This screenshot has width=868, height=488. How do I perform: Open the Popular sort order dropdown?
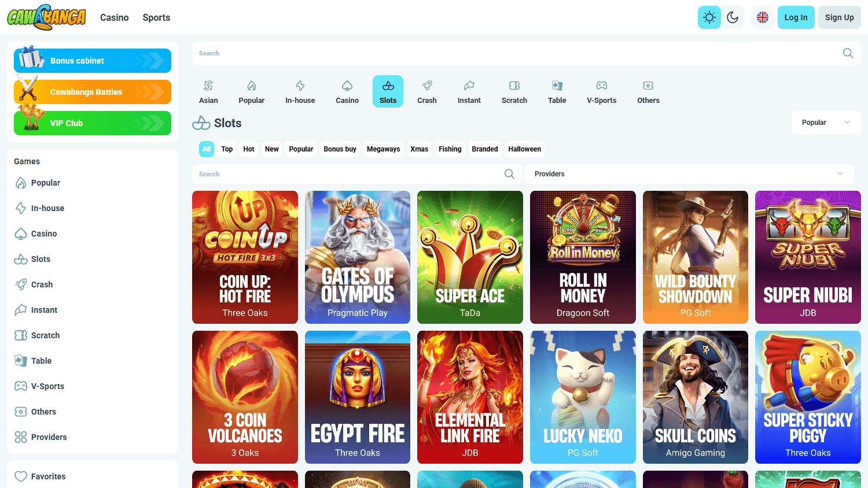click(826, 122)
